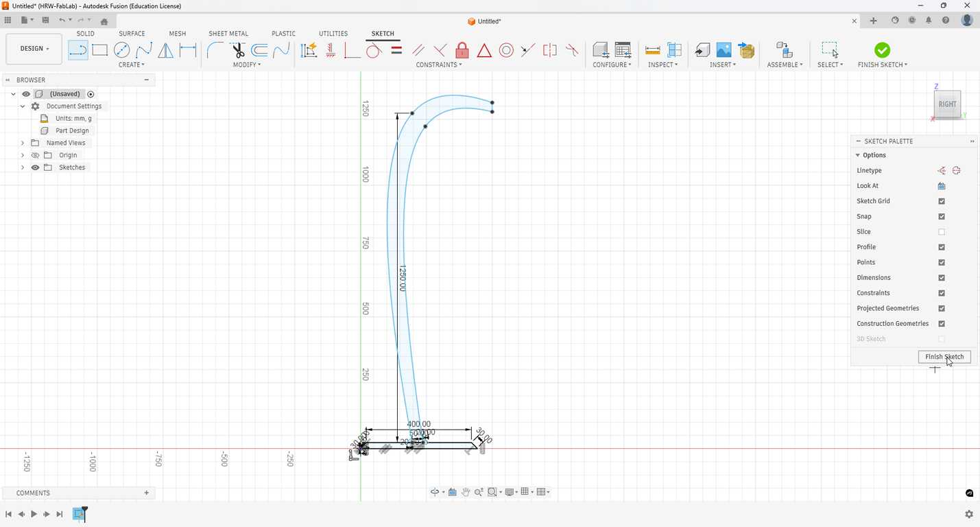The image size is (980, 527).
Task: Uncheck the Snap option
Action: coord(942,217)
